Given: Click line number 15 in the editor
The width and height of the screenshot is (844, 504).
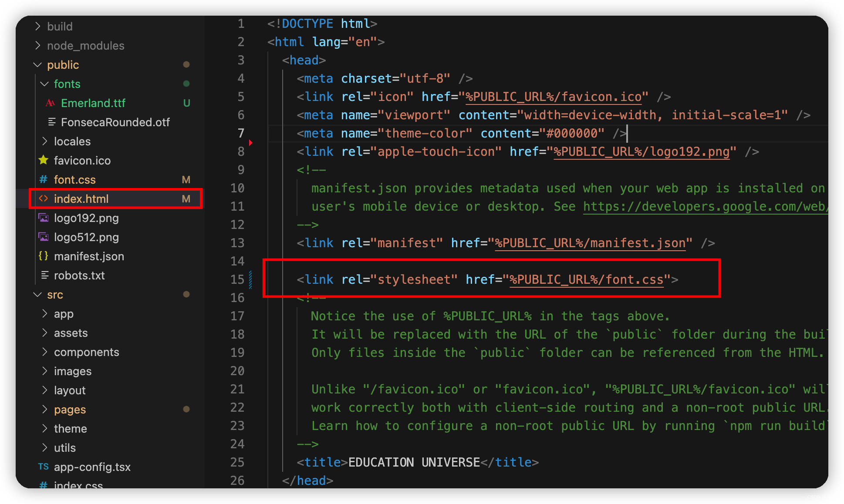Looking at the screenshot, I should tap(238, 279).
